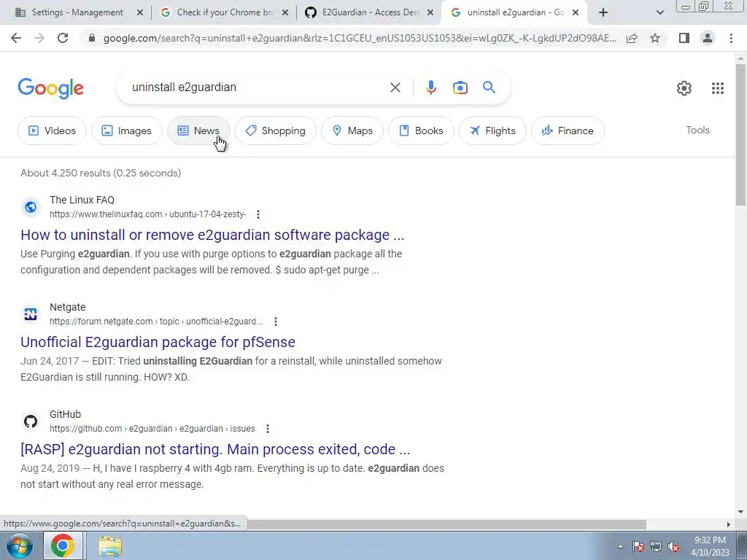Filter results by News
This screenshot has width=747, height=560.
tap(198, 131)
